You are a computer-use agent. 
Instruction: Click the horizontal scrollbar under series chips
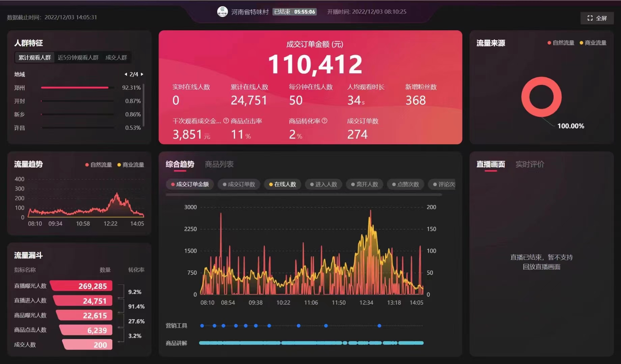point(304,195)
